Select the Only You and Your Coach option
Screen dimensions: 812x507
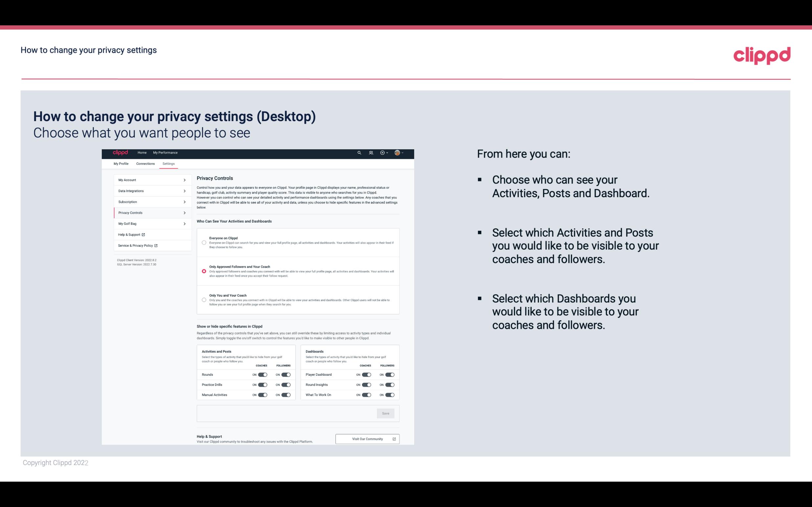coord(204,300)
